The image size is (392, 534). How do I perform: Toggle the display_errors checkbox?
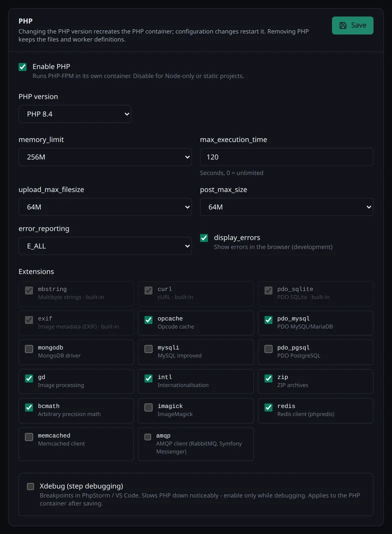[204, 237]
